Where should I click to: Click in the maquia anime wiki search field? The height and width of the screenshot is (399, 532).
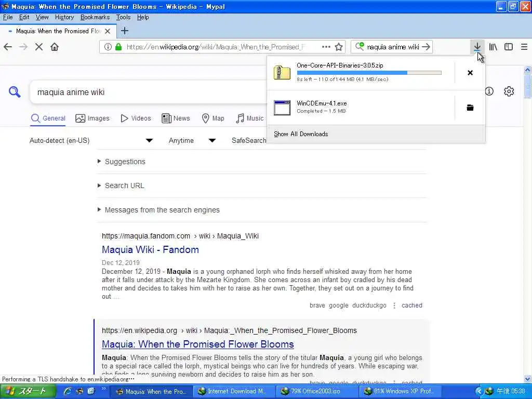149,92
